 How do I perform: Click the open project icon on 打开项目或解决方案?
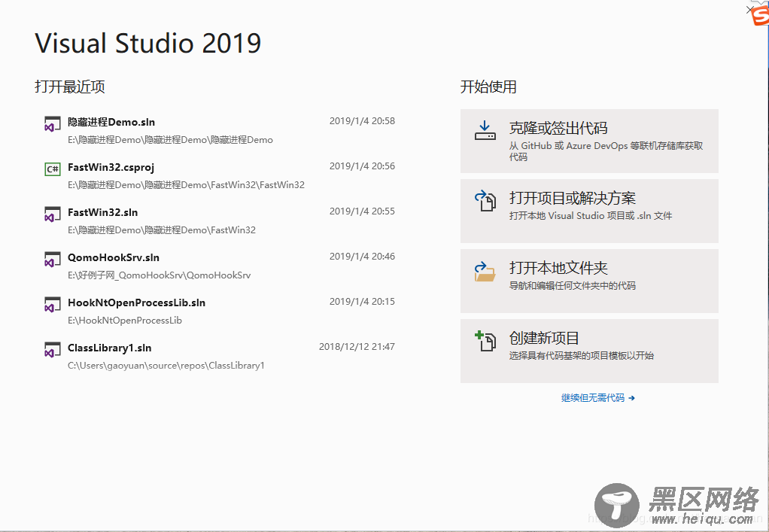[485, 201]
